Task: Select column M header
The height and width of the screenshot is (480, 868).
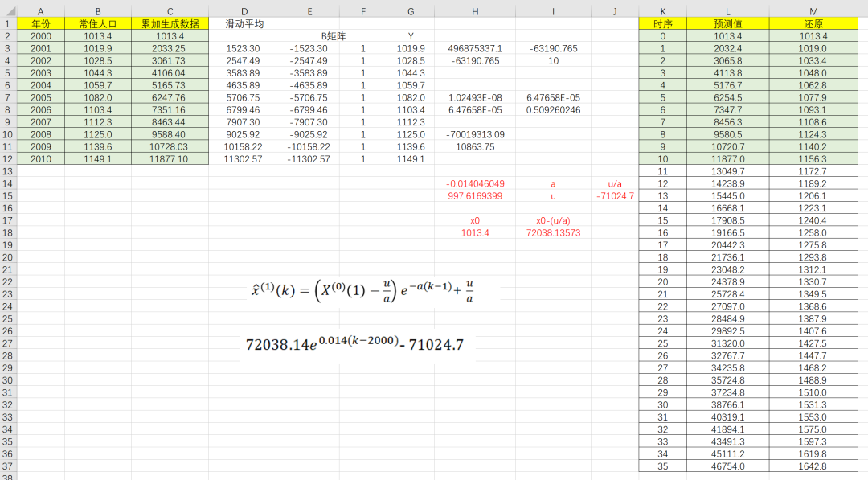Action: 813,11
